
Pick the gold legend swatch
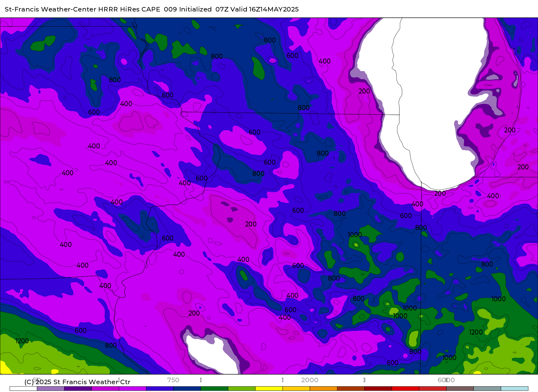(296, 389)
